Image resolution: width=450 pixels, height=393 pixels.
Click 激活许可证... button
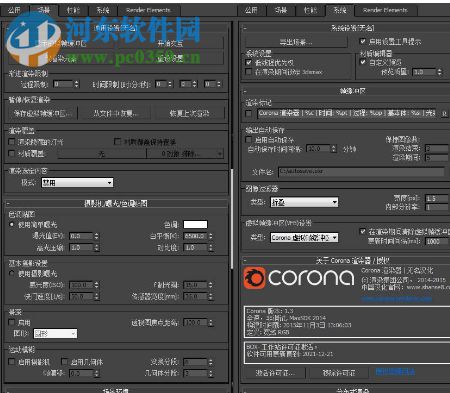pyautogui.click(x=275, y=373)
